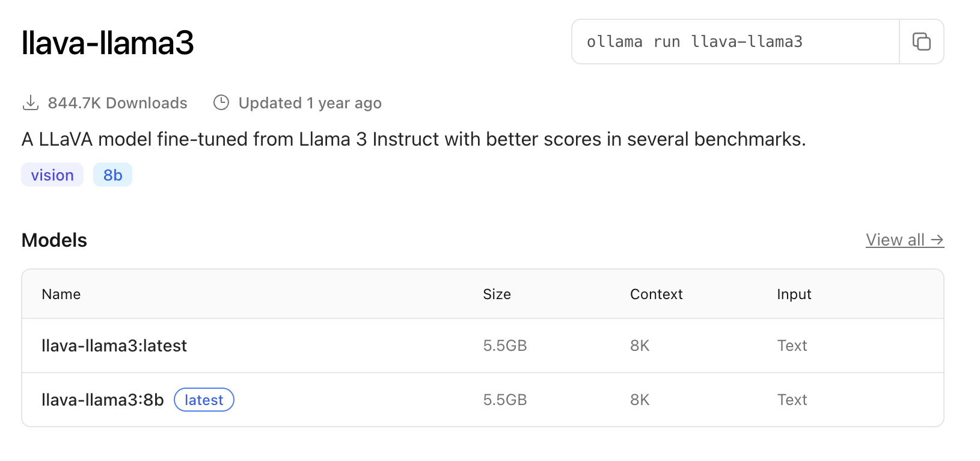Click Updated 1 year ago text
Viewport: 980px width, 461px height.
point(310,104)
